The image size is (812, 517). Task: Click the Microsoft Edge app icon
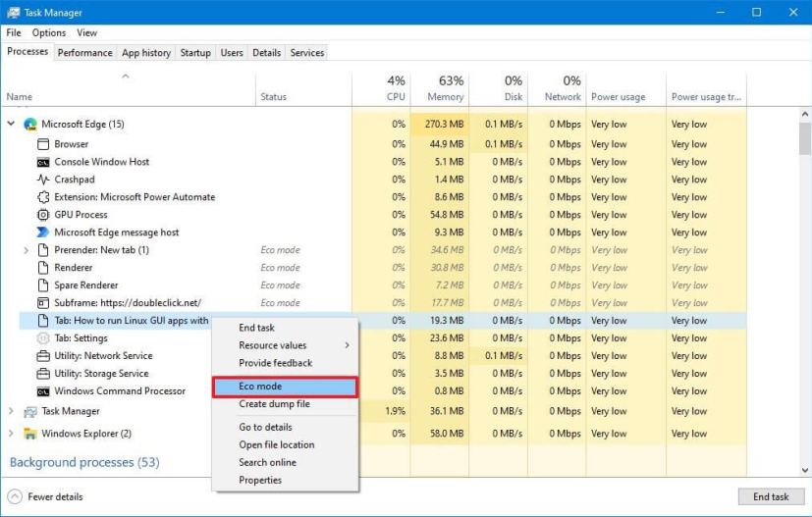click(x=30, y=125)
